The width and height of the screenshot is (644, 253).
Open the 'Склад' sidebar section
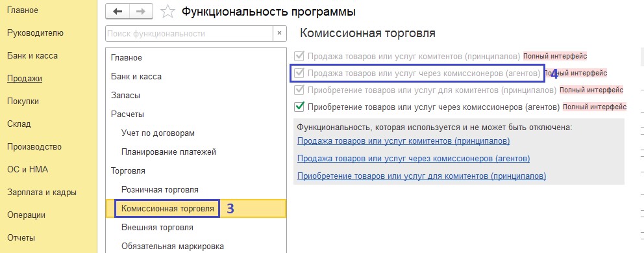(x=19, y=124)
